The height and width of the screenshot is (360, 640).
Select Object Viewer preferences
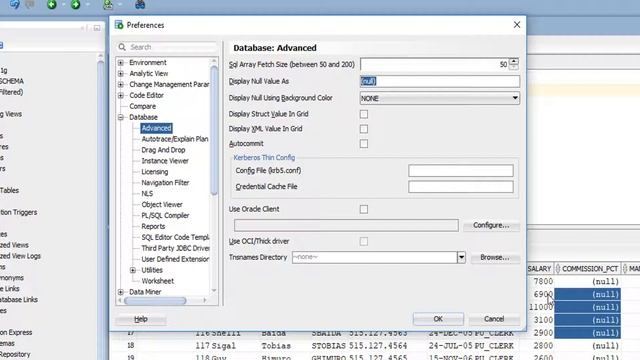click(x=162, y=204)
